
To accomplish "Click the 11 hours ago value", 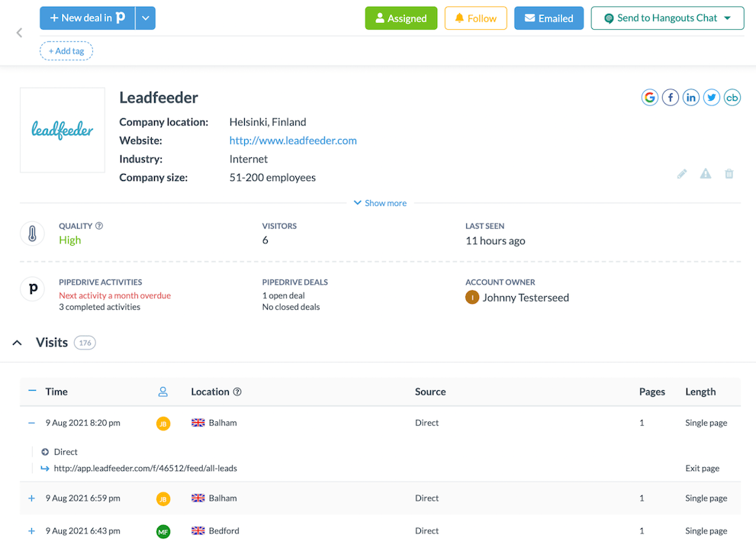I will (x=495, y=240).
